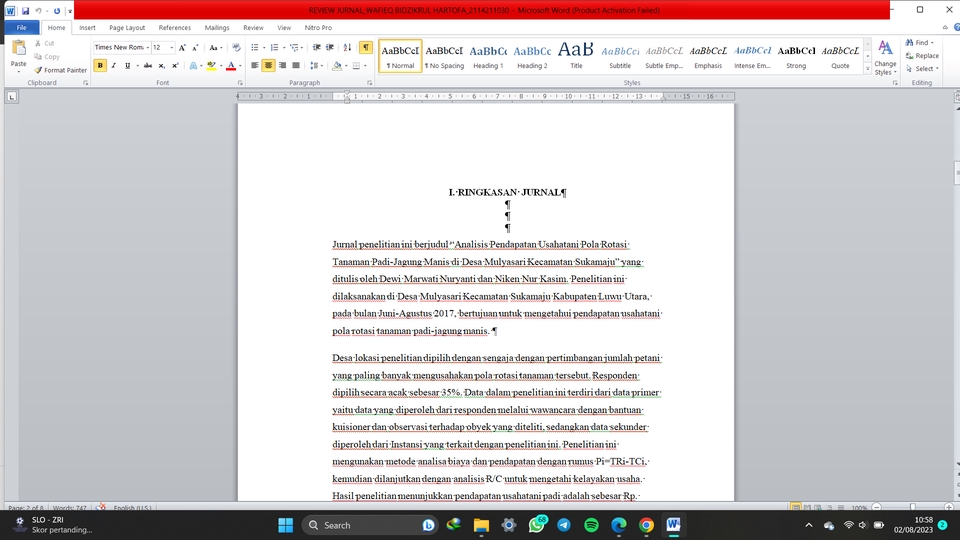The height and width of the screenshot is (540, 960).
Task: Open highlight color dropdown arrow
Action: pyautogui.click(x=220, y=66)
